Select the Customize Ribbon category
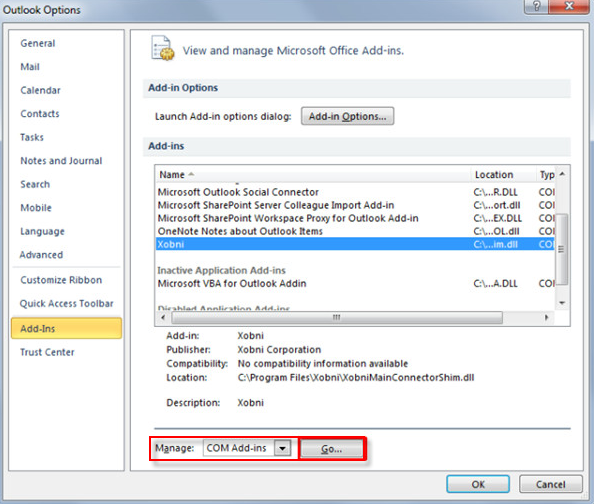 coord(61,280)
